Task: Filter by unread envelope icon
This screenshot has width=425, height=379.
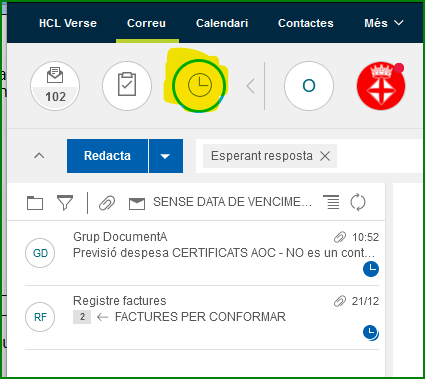Action: point(137,203)
